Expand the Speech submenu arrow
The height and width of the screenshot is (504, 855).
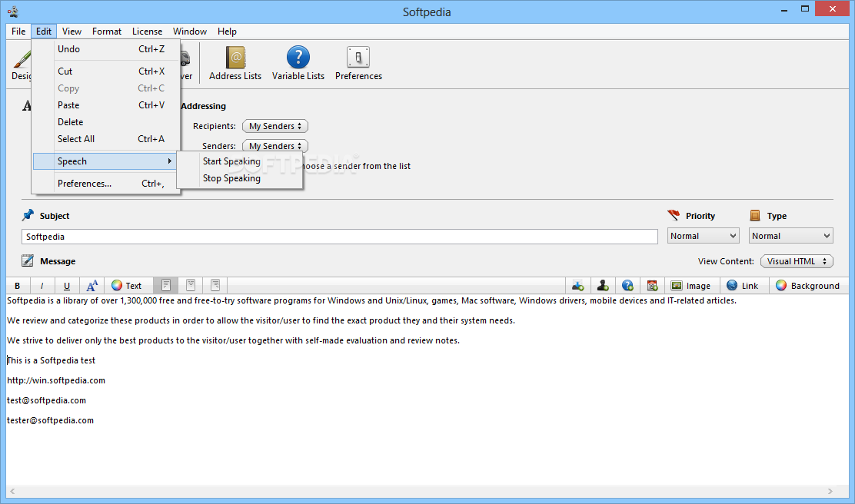(170, 161)
